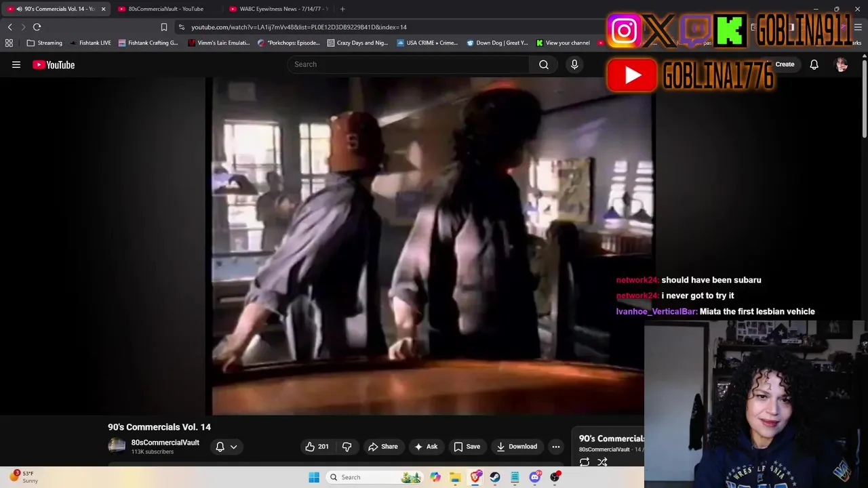
Task: Open the subscription notification bell dropdown
Action: pos(226,447)
